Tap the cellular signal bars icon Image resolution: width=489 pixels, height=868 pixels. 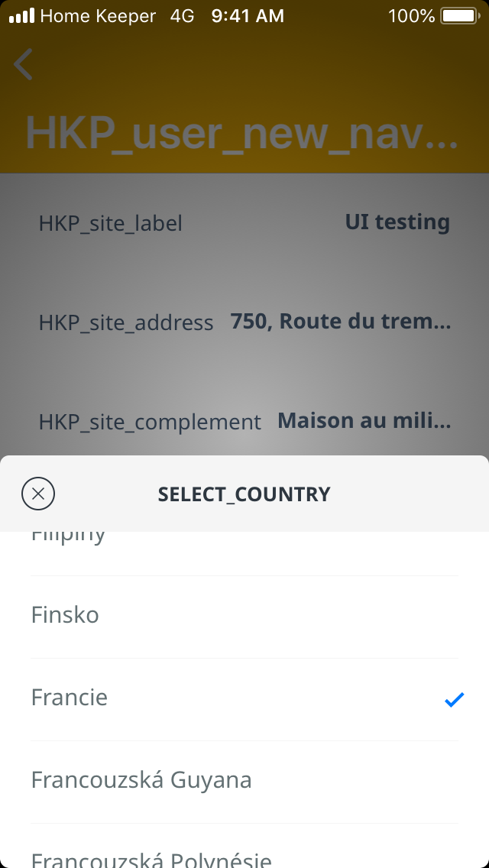tap(21, 16)
